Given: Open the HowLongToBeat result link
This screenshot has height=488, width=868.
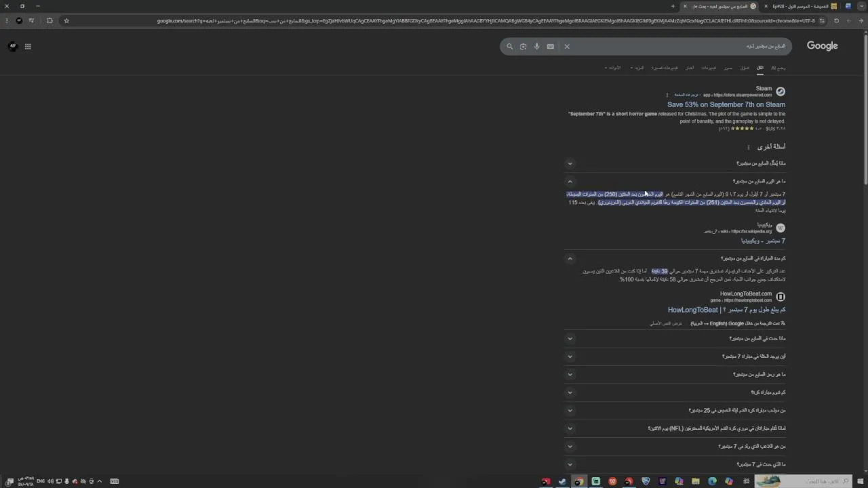Looking at the screenshot, I should [x=727, y=310].
